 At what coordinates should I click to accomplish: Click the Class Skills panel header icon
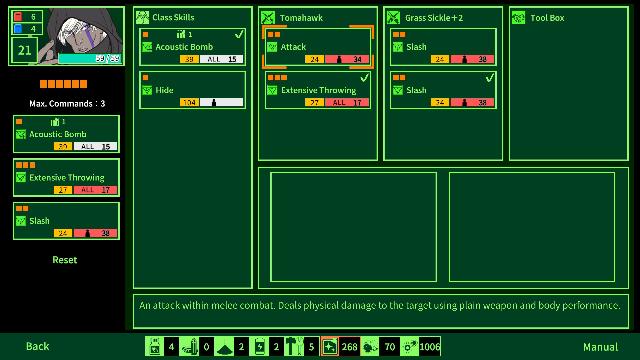(x=142, y=17)
